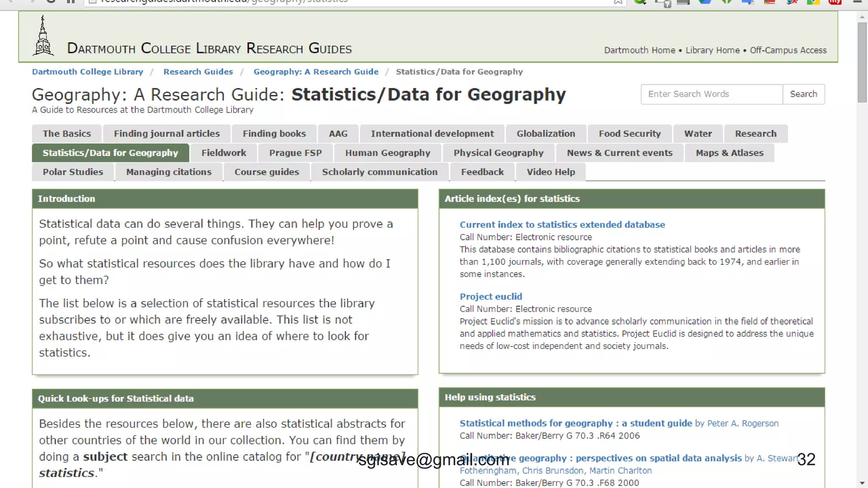Click the Dartmouth tower logo icon

(x=43, y=36)
